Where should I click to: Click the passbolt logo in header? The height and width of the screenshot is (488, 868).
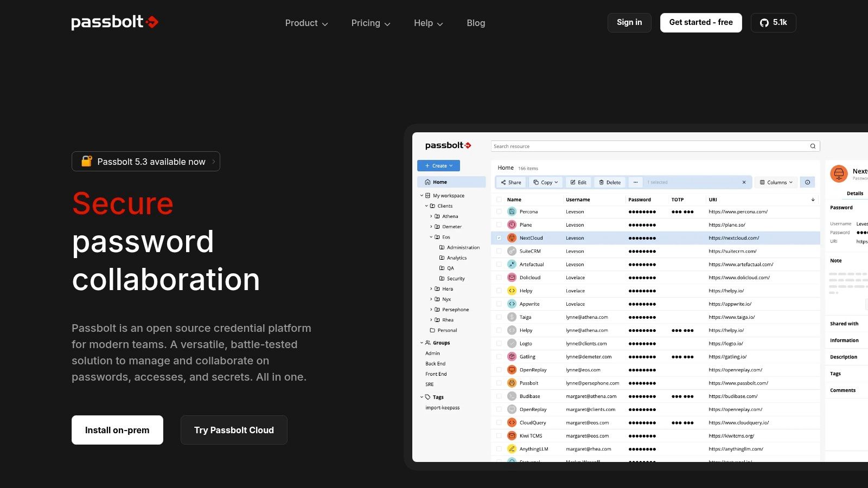(114, 22)
